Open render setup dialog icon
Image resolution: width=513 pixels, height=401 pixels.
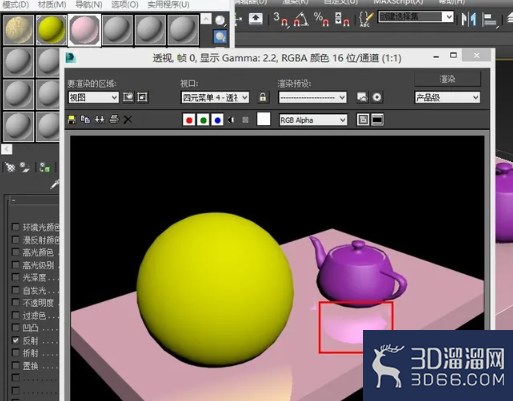[x=362, y=97]
